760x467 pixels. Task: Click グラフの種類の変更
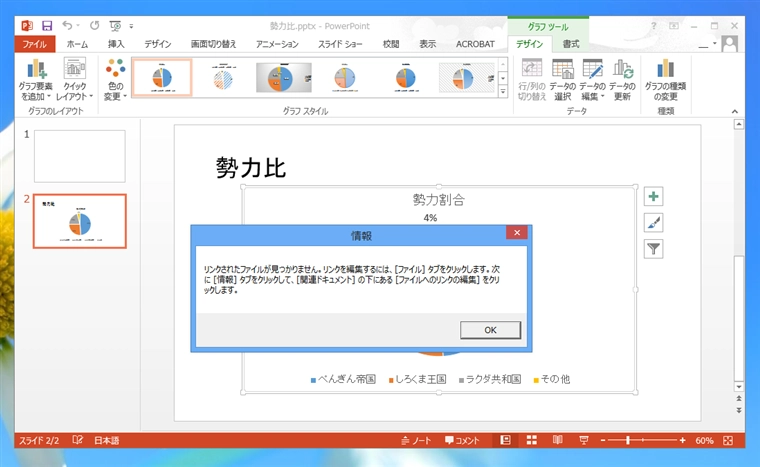click(x=665, y=80)
